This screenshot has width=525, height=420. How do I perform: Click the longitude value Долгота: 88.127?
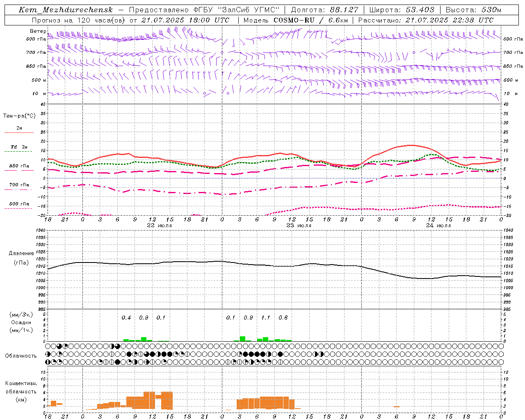pyautogui.click(x=324, y=10)
